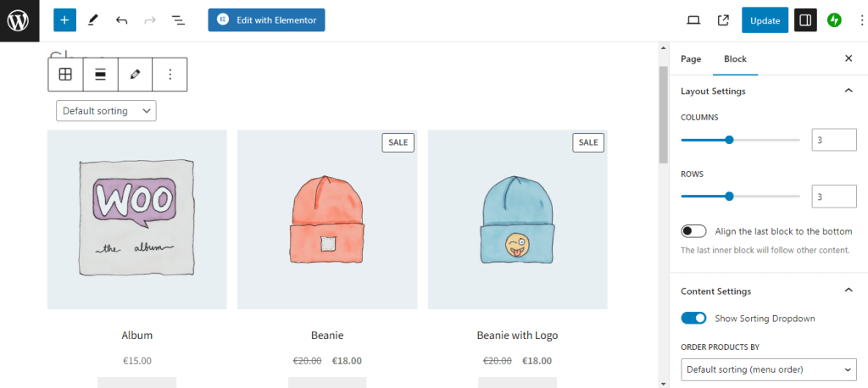Open page in new tab icon

[x=723, y=20]
